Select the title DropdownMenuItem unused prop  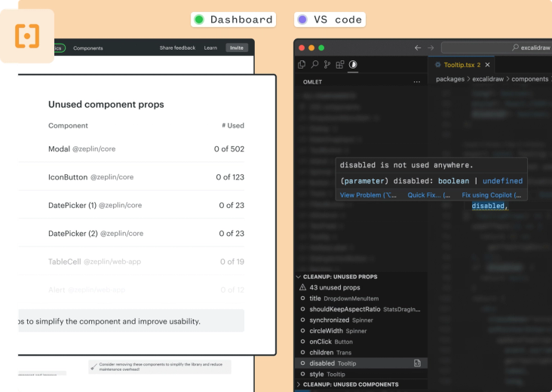pyautogui.click(x=361, y=299)
